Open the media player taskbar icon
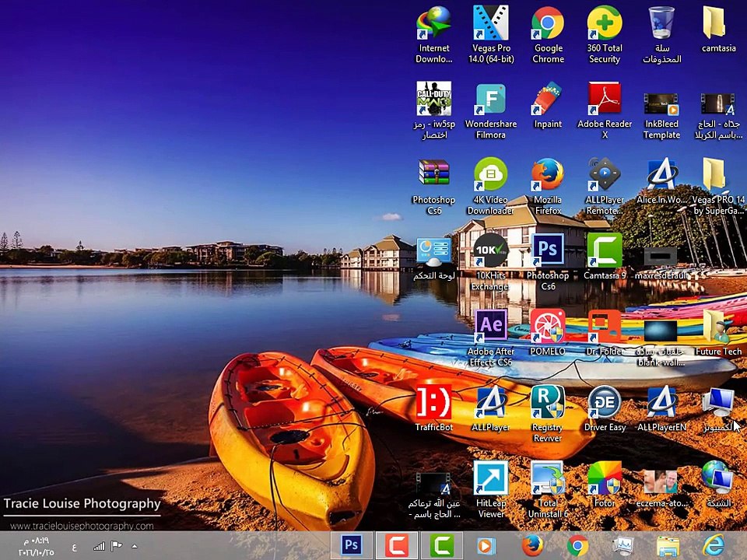 pyautogui.click(x=486, y=546)
